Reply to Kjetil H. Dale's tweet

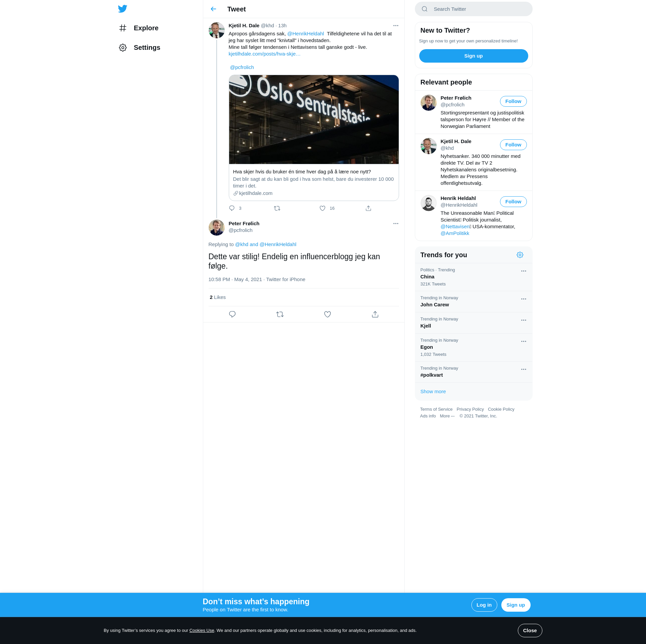tap(232, 208)
